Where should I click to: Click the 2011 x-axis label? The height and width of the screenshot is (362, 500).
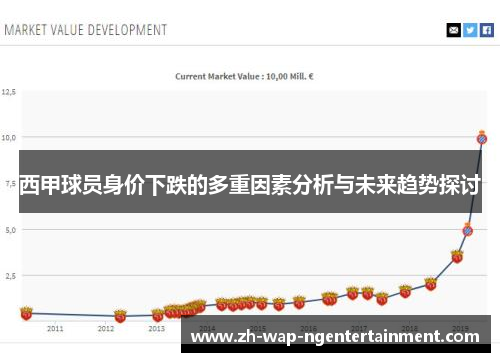point(55,329)
